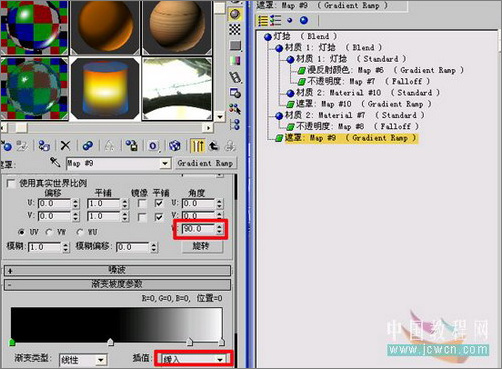Switch navigator to View List + Icons
The image size is (502, 369).
(x=276, y=21)
